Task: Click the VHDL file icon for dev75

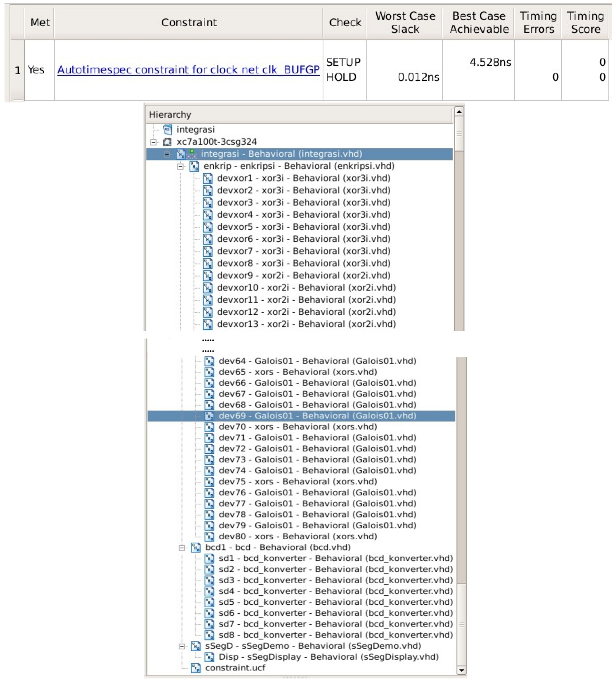Action: coord(209,482)
